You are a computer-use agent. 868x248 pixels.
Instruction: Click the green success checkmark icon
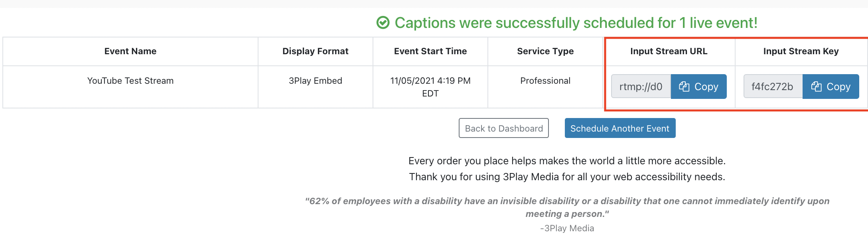click(x=383, y=23)
